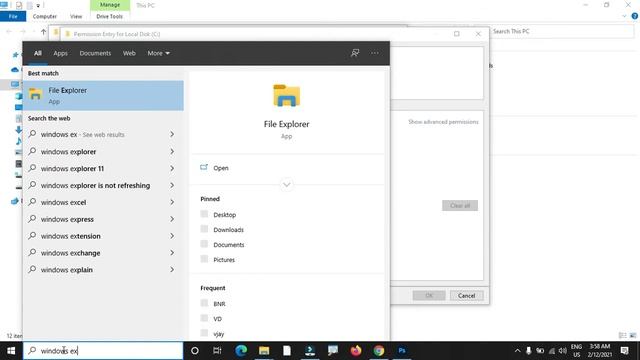
Task: Click the Cortana circle icon in taskbar
Action: click(195, 351)
